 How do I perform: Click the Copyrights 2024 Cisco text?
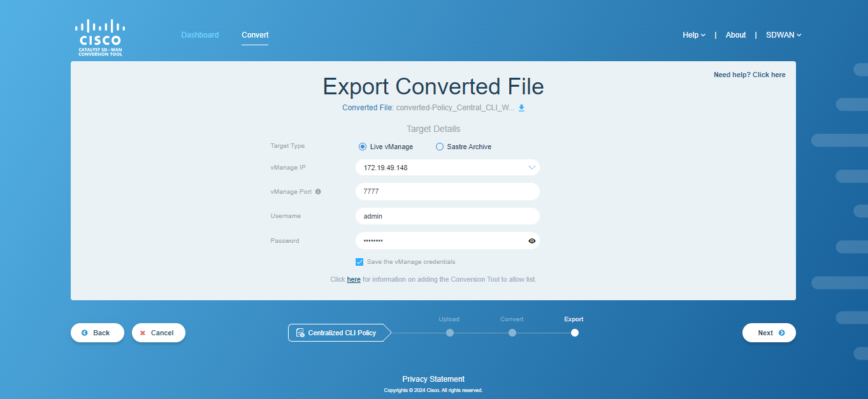coord(433,390)
